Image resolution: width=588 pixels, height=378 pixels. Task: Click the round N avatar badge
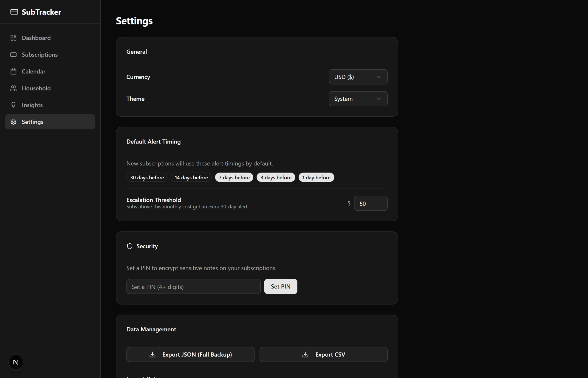click(16, 362)
